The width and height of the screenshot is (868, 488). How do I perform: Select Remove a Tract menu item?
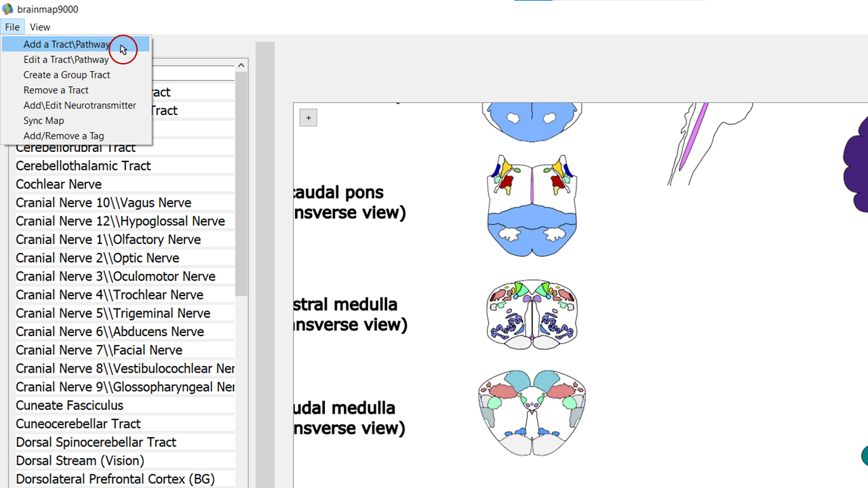[x=56, y=90]
